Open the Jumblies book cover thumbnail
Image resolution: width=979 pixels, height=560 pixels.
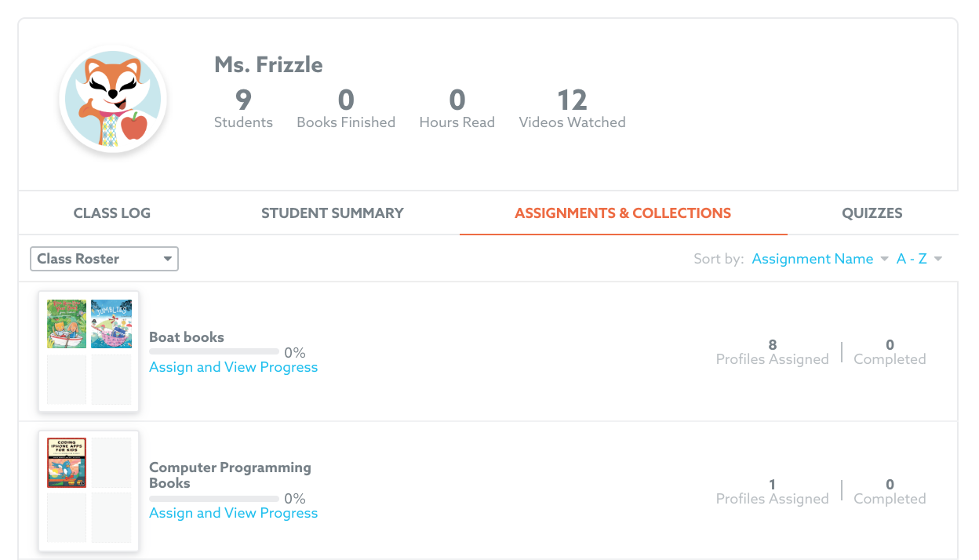pos(111,323)
